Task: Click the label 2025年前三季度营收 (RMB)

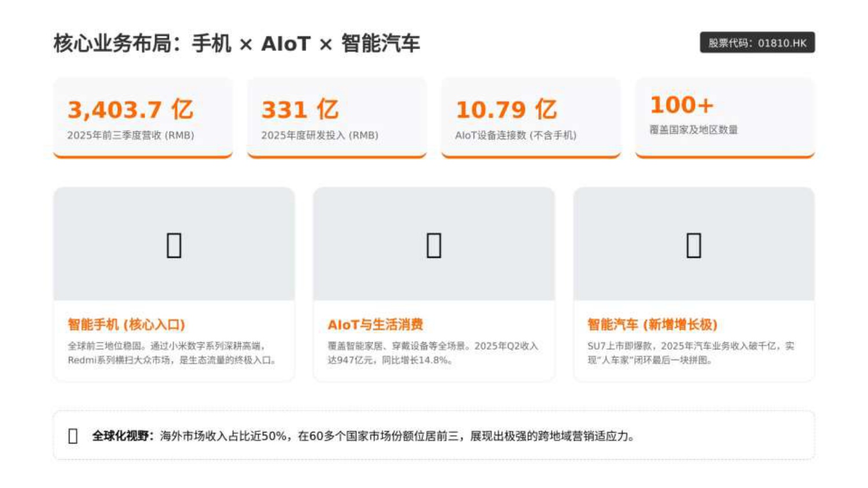Action: [x=131, y=135]
